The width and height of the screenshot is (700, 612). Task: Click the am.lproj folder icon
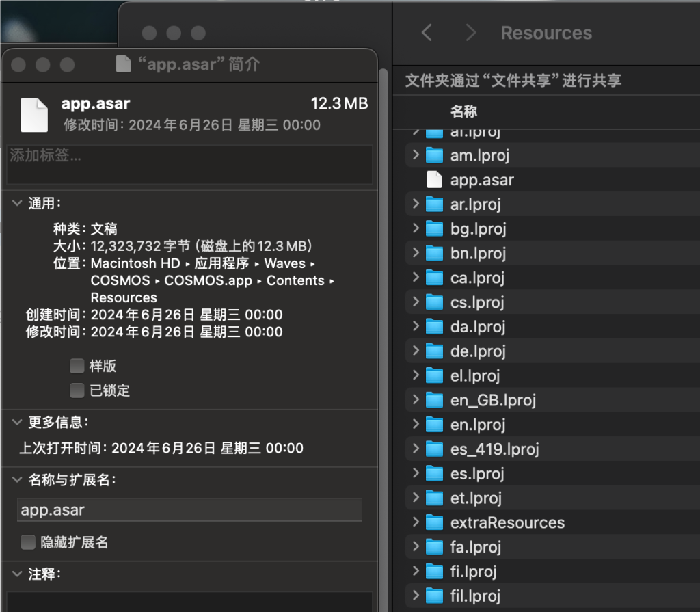(x=434, y=155)
